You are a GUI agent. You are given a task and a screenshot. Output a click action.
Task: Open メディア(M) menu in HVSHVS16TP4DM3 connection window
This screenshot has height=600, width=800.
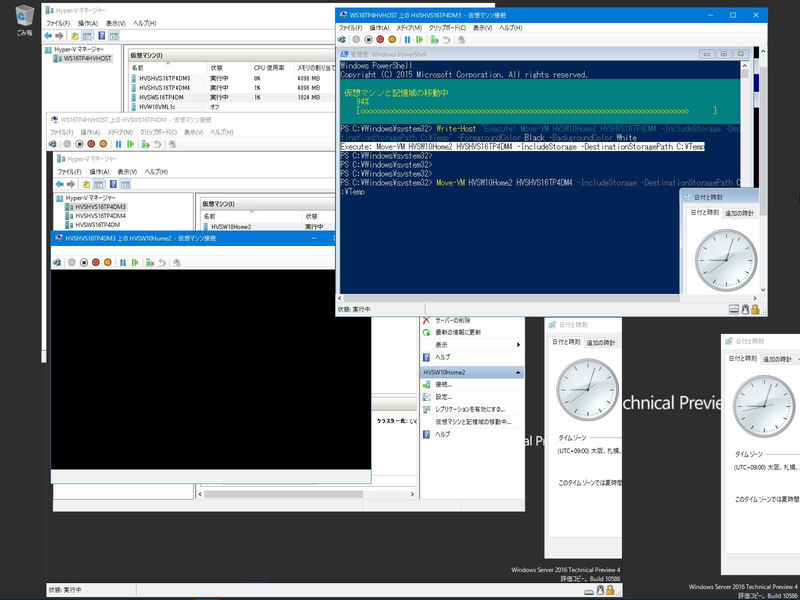click(409, 28)
